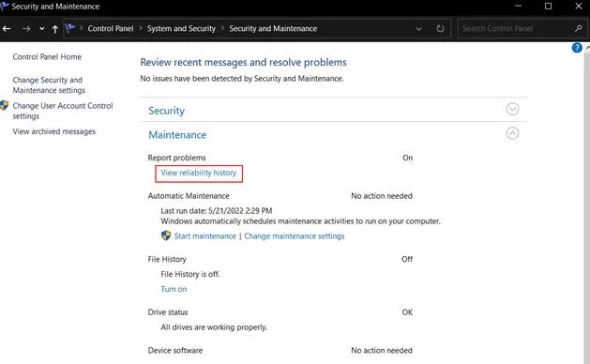
Task: Turn on File History
Action: pyautogui.click(x=174, y=289)
